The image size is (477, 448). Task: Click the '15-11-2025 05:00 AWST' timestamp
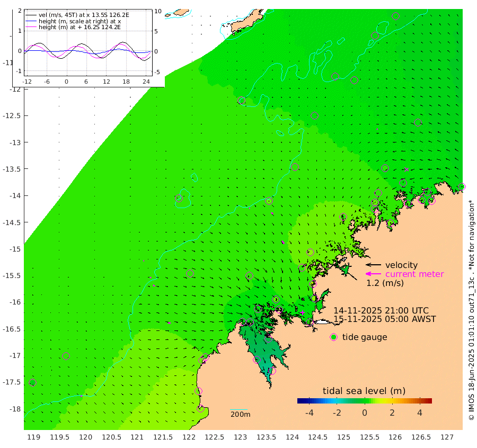click(385, 319)
